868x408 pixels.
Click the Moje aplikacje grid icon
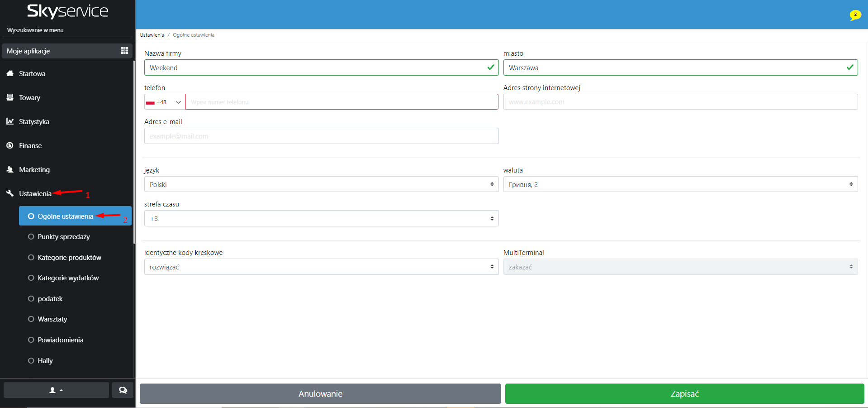pyautogui.click(x=124, y=51)
